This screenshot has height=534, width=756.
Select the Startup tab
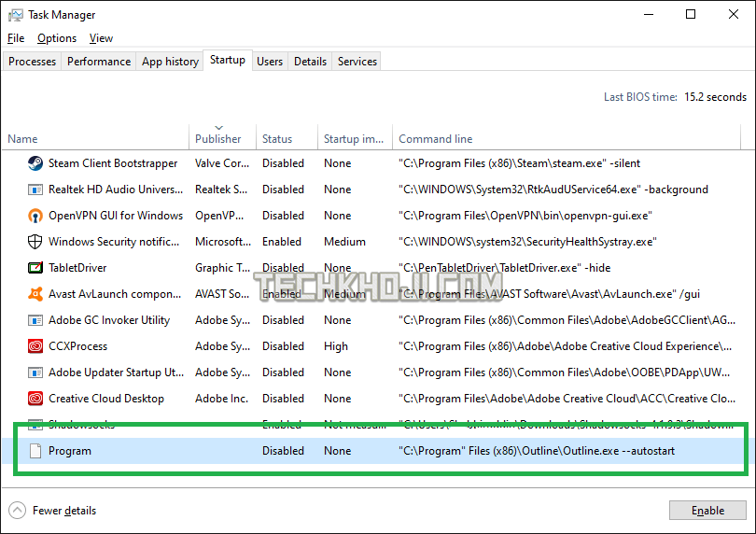(228, 60)
